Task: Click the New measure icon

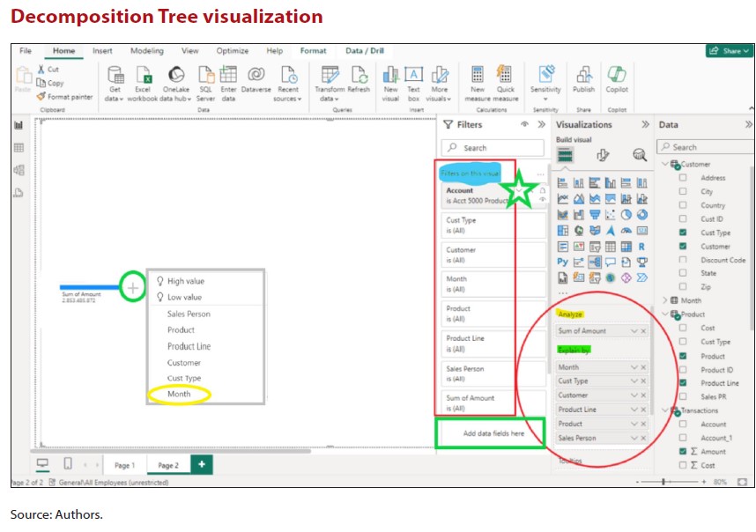Action: click(477, 75)
